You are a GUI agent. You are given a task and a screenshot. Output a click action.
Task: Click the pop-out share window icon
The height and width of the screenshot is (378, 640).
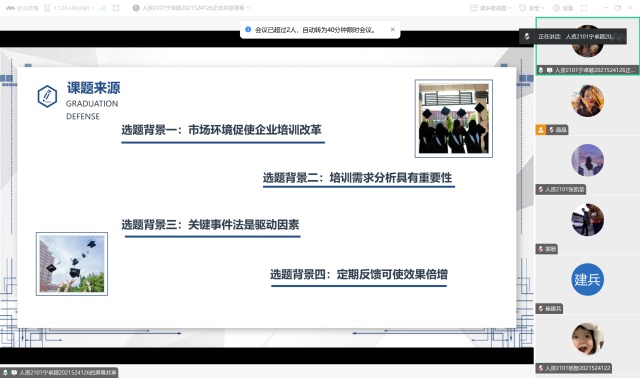[116, 8]
